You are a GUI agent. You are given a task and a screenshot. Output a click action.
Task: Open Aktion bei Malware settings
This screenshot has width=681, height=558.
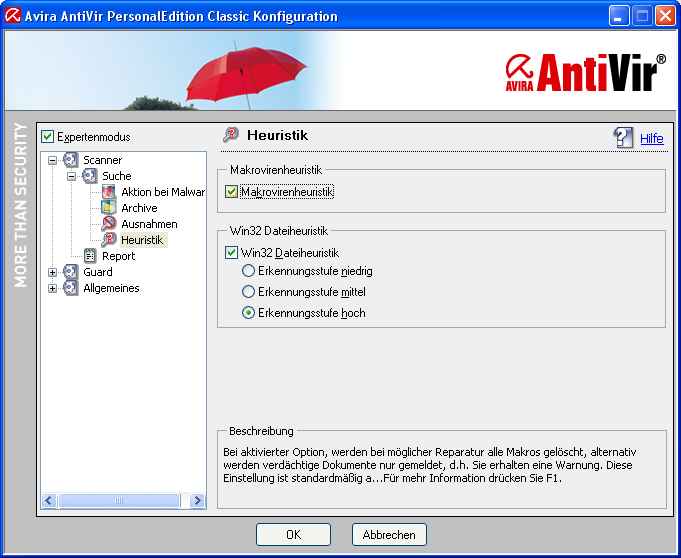[x=163, y=192]
